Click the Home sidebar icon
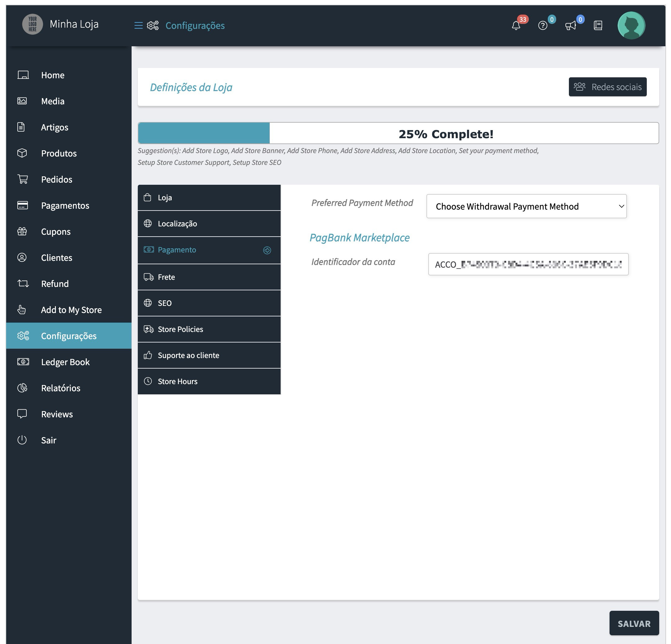Viewport: 671px width, 644px height. 23,75
